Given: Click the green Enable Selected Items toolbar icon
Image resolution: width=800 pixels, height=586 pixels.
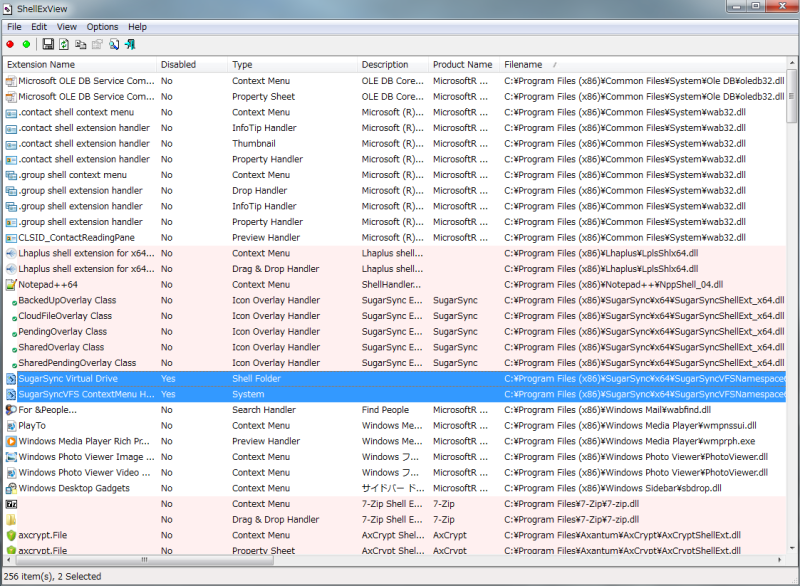Looking at the screenshot, I should coord(27,44).
